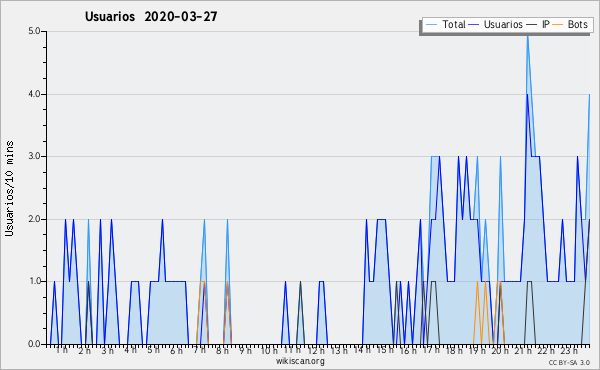Click the '1 h' x-axis label
The height and width of the screenshot is (370, 600).
pos(62,350)
